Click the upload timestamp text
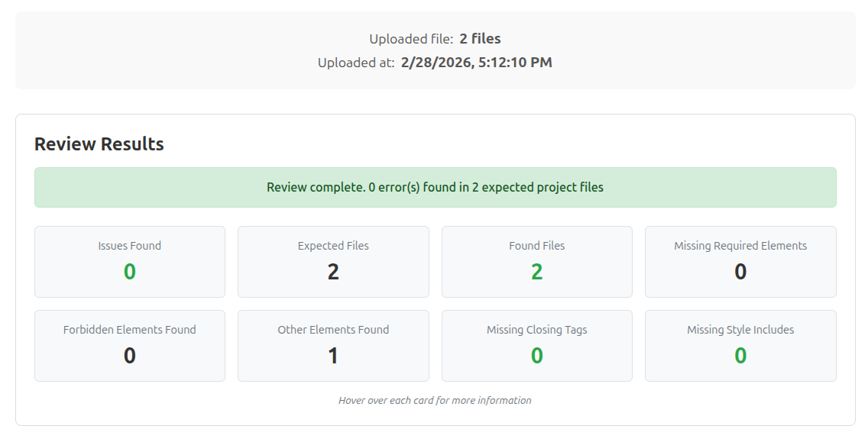868x442 pixels. (x=434, y=63)
